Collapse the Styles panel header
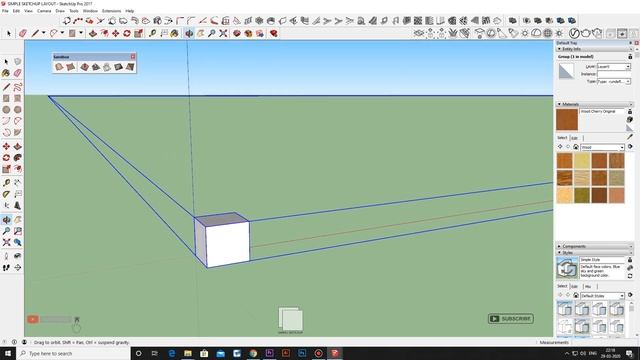Image resolution: width=640 pixels, height=360 pixels. [559, 253]
